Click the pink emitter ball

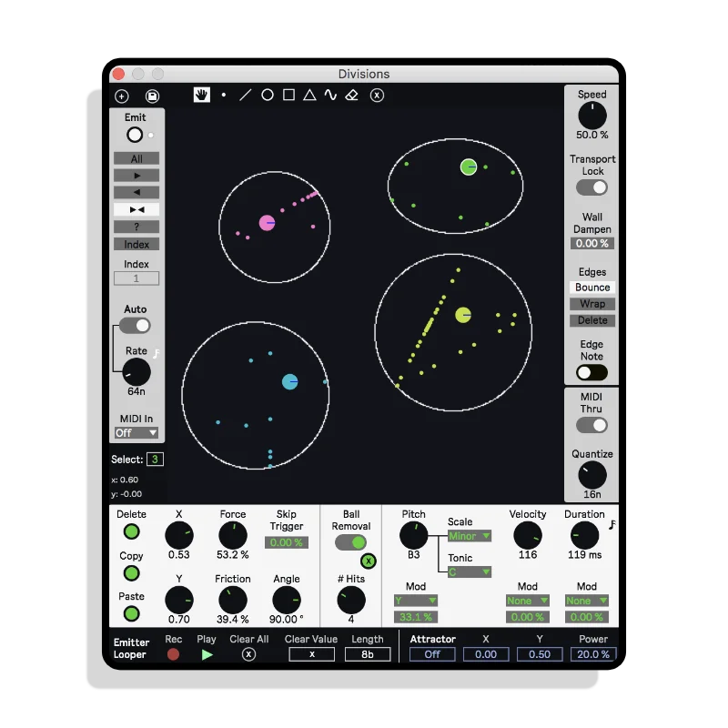click(267, 223)
